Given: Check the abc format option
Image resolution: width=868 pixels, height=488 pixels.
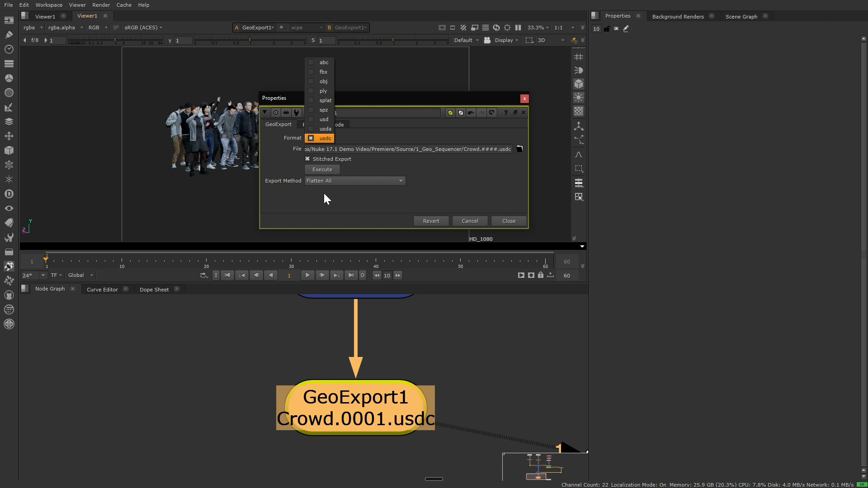Looking at the screenshot, I should [319, 62].
